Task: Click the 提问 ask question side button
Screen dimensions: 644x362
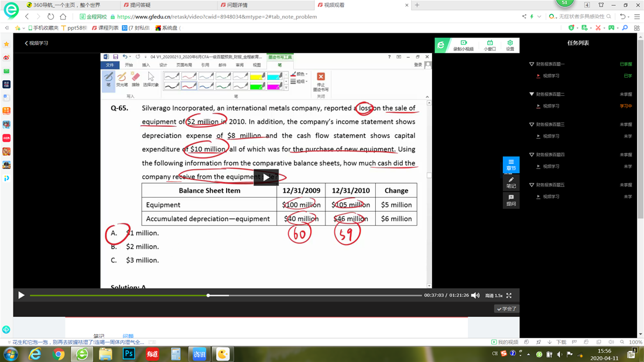Action: 511,200
